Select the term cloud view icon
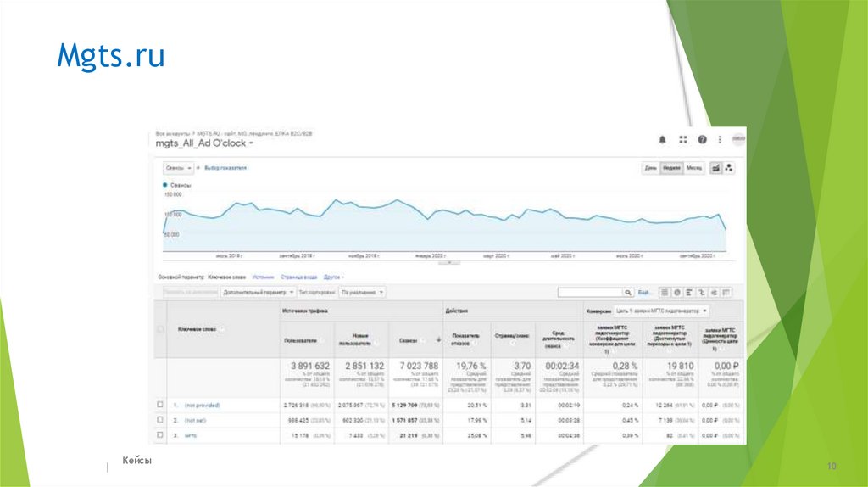The width and height of the screenshot is (868, 487). (714, 293)
